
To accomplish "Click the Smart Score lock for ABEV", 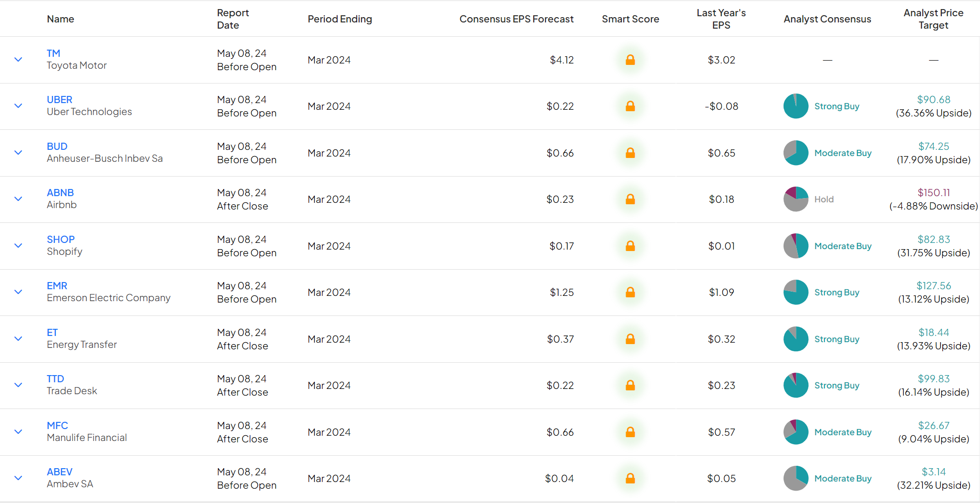I will 630,478.
